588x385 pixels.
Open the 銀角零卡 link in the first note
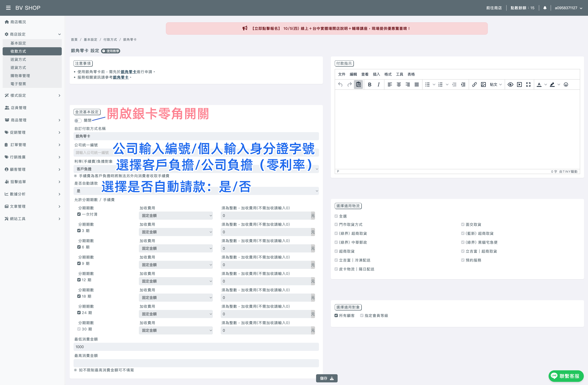pyautogui.click(x=128, y=72)
